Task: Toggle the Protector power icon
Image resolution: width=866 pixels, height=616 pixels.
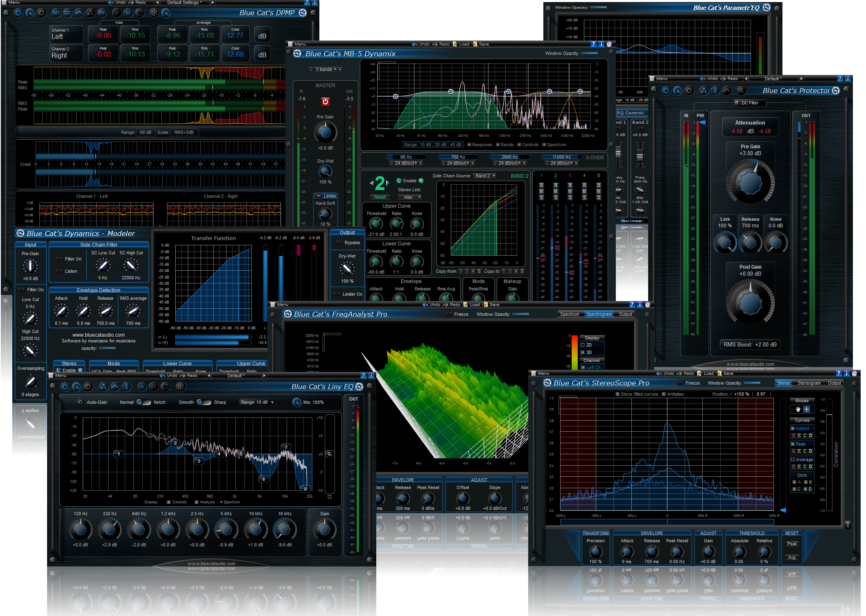Action: coord(666,91)
